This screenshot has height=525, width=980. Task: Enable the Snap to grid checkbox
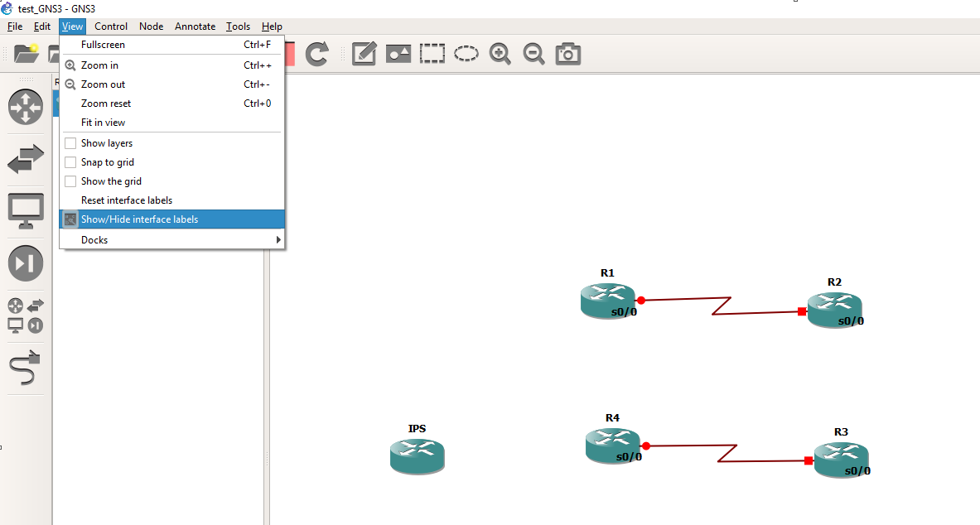pyautogui.click(x=70, y=162)
